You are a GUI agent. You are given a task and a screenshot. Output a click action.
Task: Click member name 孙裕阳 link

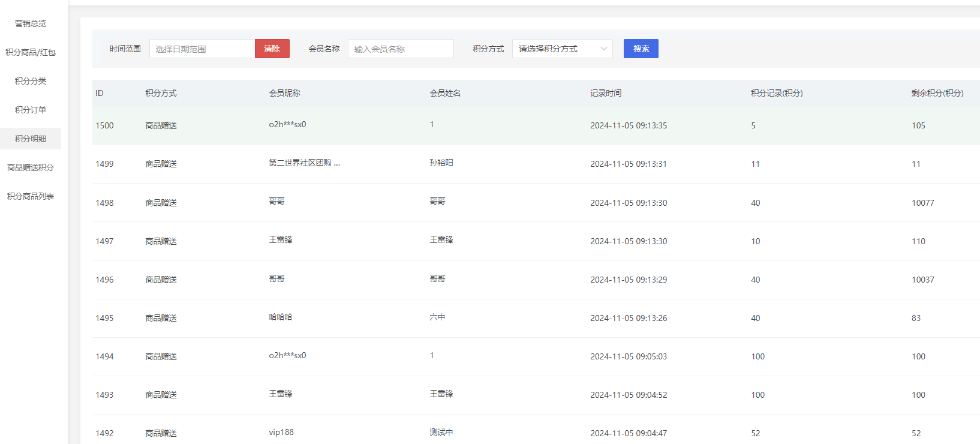[441, 163]
